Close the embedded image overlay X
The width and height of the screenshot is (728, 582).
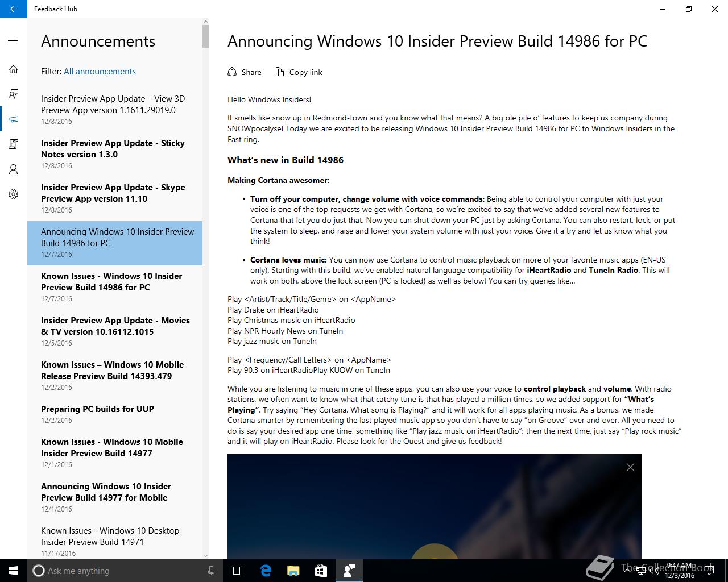point(630,467)
